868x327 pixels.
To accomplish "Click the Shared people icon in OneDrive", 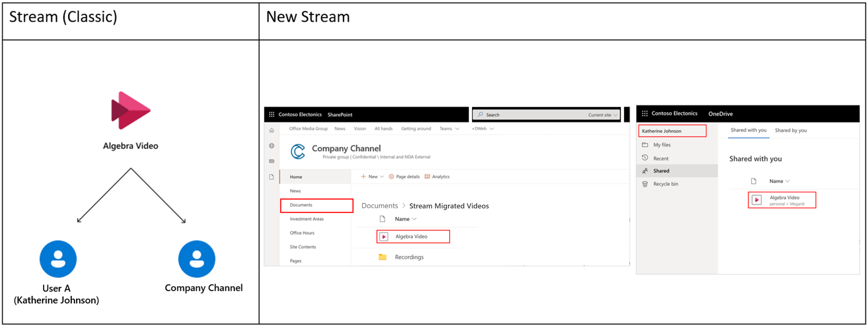I will 645,171.
